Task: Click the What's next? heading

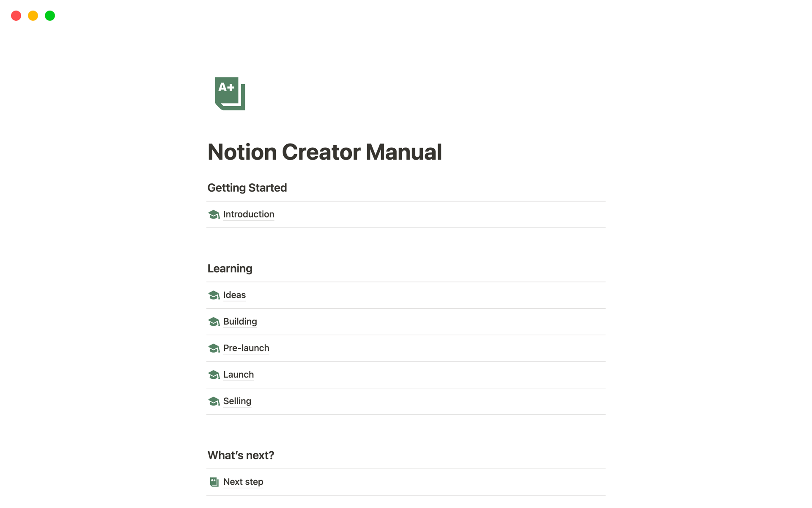Action: pyautogui.click(x=241, y=456)
